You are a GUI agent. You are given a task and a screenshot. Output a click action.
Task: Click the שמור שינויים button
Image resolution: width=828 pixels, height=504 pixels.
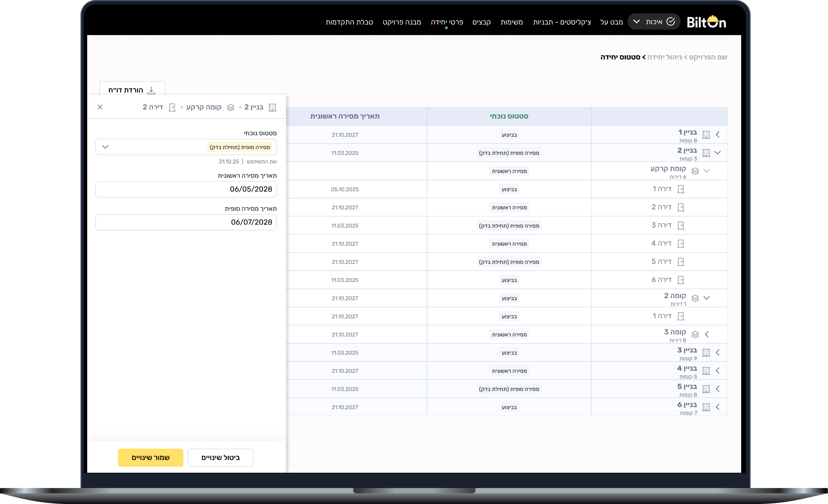[x=151, y=457]
